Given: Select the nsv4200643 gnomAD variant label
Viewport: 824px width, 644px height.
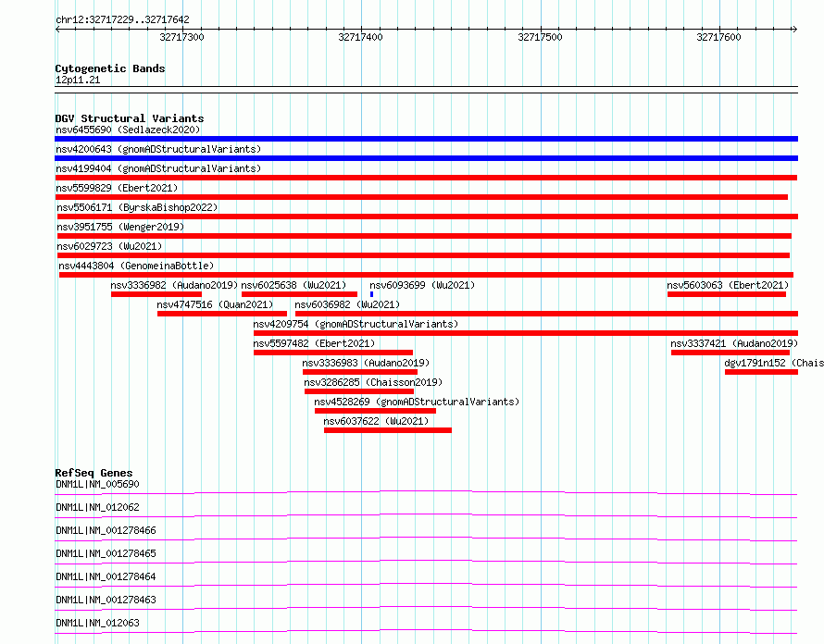Looking at the screenshot, I should tap(158, 149).
